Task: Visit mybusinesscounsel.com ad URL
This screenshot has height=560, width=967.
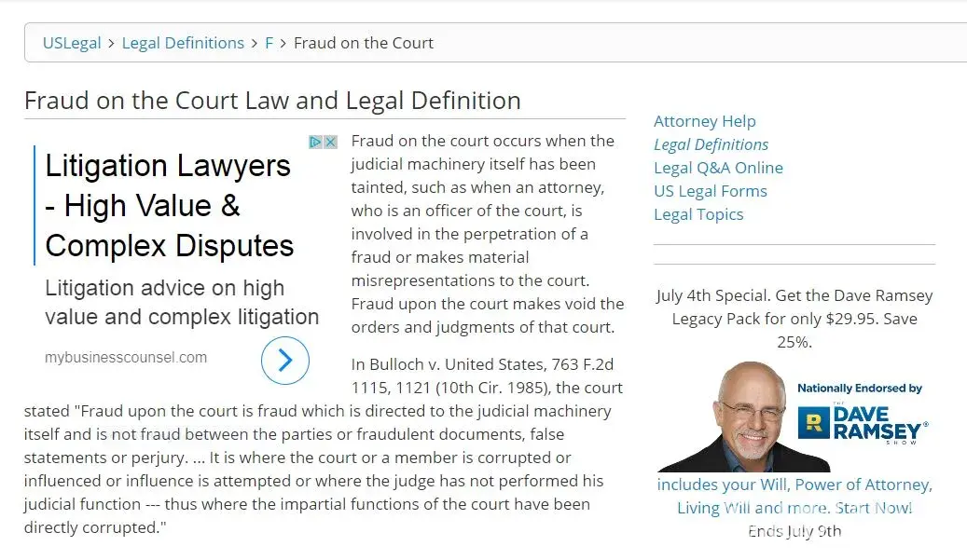Action: click(x=126, y=358)
